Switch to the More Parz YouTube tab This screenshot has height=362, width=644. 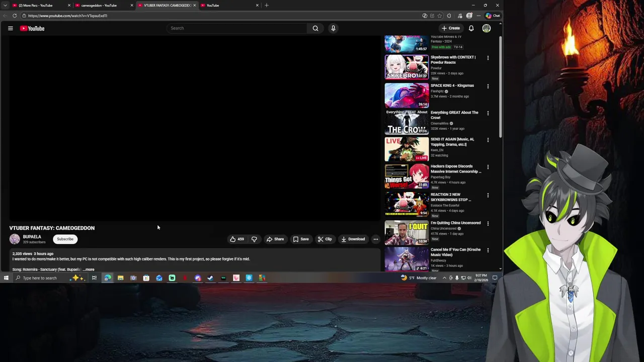click(x=41, y=6)
